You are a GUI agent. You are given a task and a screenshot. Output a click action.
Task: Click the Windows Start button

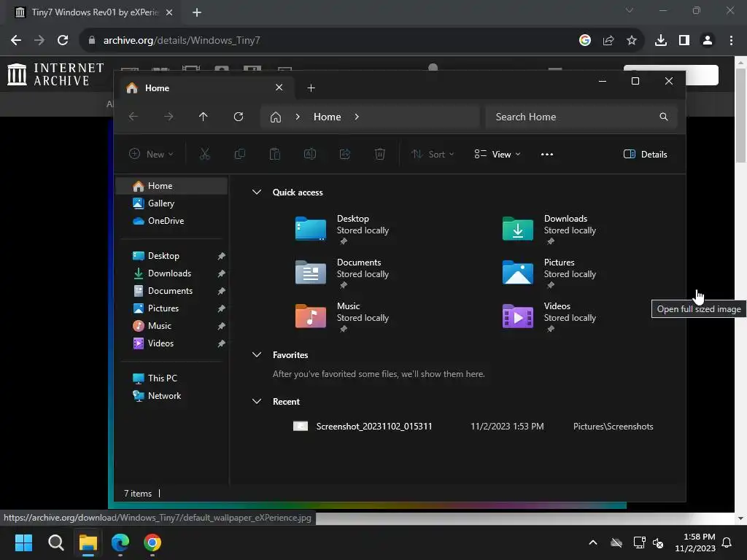pos(23,542)
